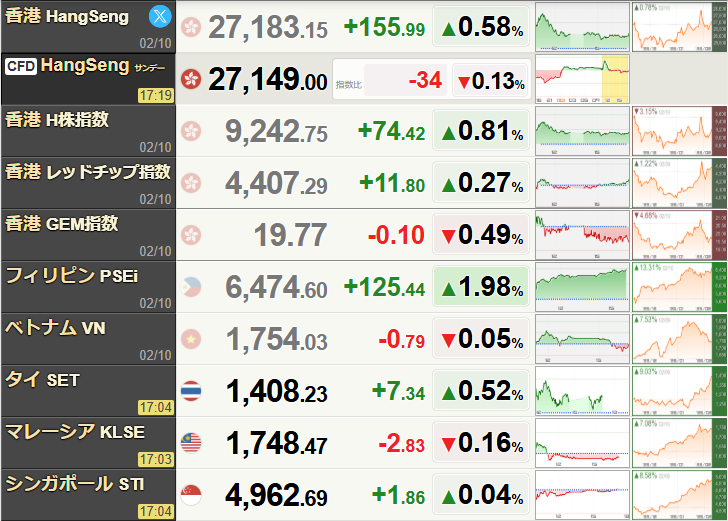Click the Hong Kong flag in the CFD HangSeng row

tap(191, 79)
